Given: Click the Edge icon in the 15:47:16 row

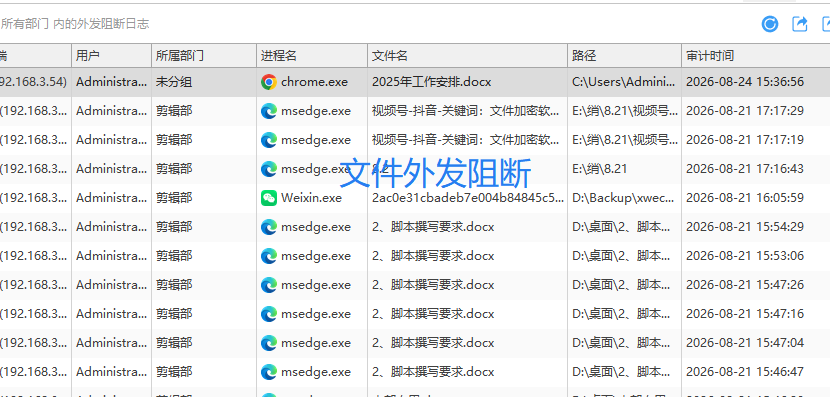Looking at the screenshot, I should pyautogui.click(x=269, y=314).
